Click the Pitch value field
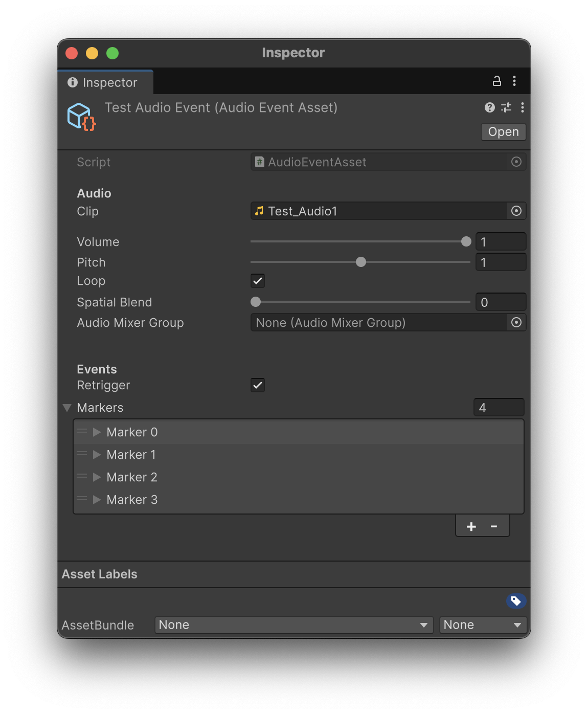Image resolution: width=588 pixels, height=714 pixels. click(501, 262)
